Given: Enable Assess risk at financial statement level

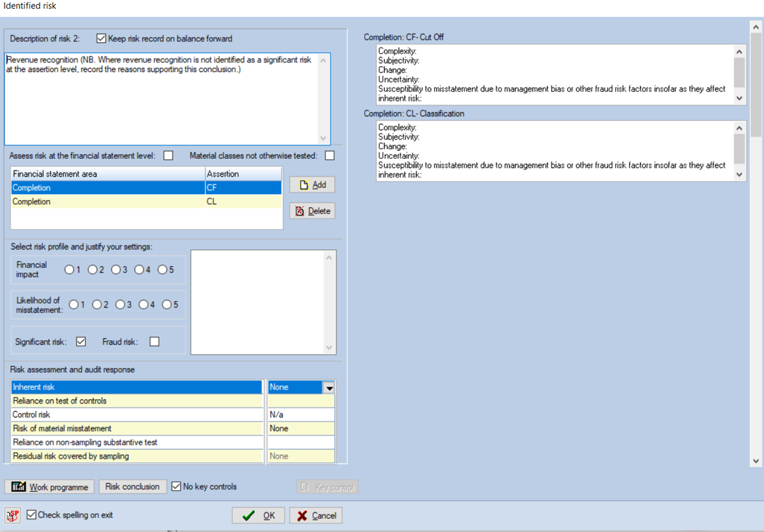Looking at the screenshot, I should (x=168, y=156).
